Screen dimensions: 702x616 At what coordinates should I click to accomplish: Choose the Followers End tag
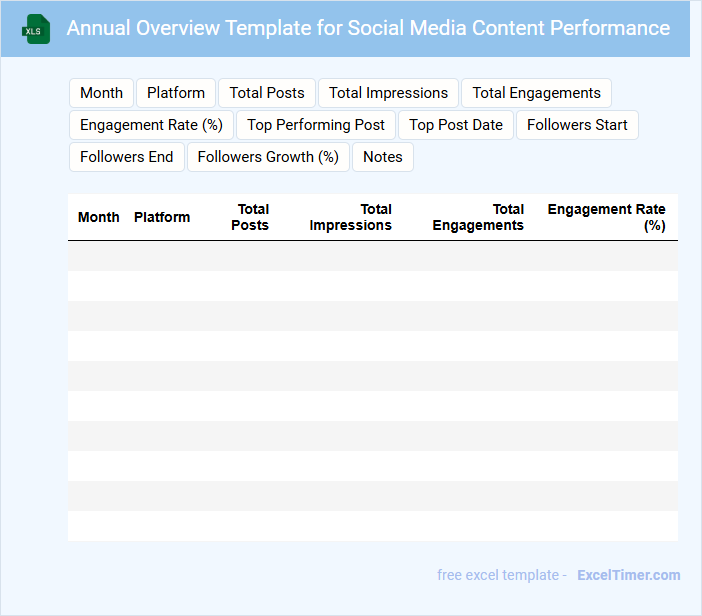[126, 157]
